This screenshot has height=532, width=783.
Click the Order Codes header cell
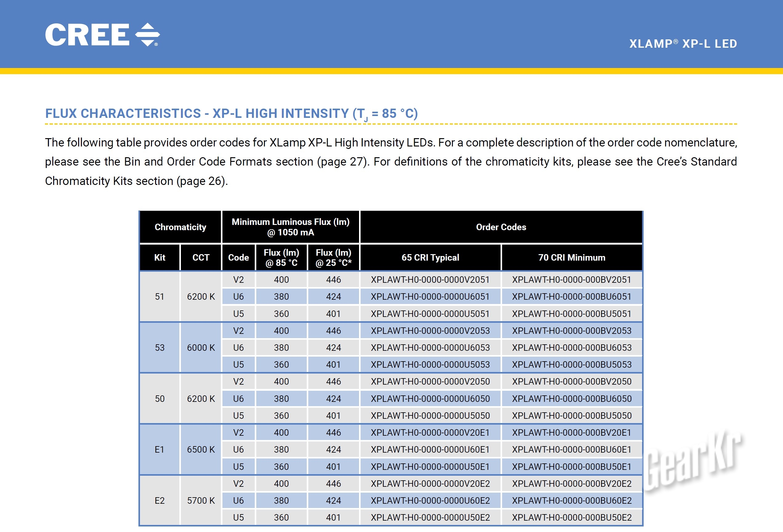(x=501, y=227)
